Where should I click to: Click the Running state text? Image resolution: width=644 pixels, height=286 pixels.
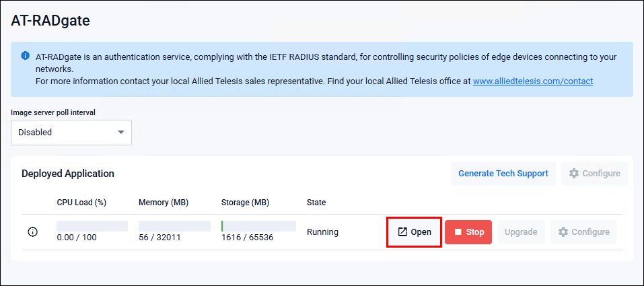pos(322,232)
